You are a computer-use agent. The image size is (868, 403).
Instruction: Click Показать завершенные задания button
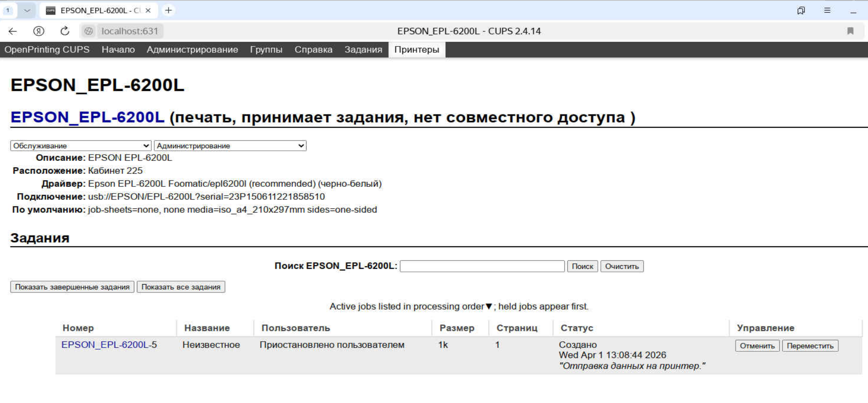tap(72, 287)
